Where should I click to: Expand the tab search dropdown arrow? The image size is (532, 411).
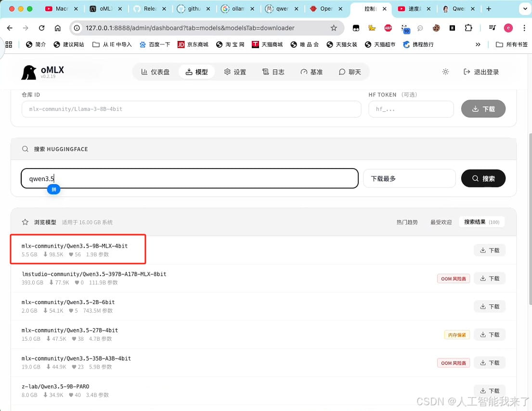point(525,9)
